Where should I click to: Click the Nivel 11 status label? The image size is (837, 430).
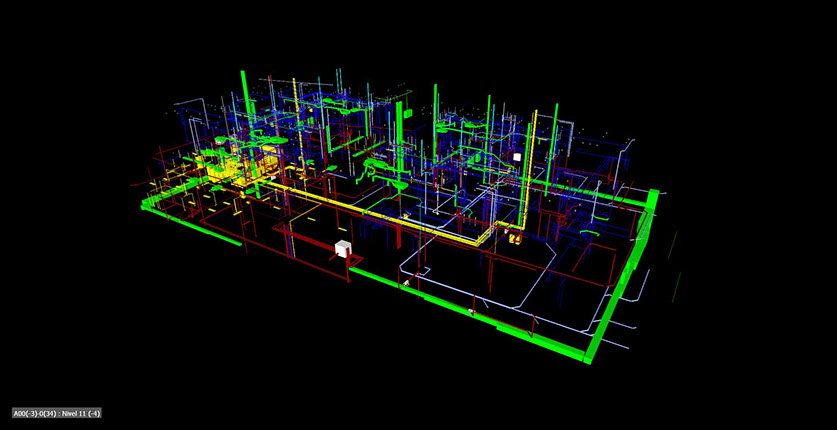57,413
